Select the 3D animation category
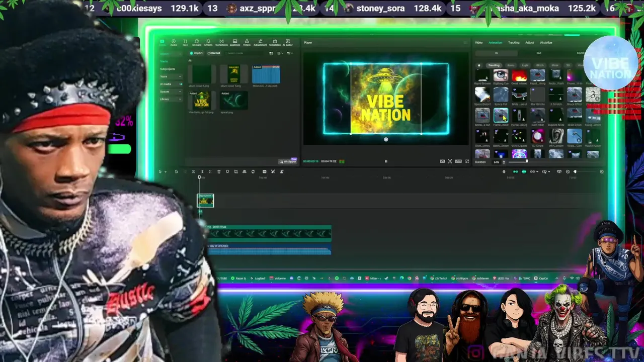This screenshot has width=644, height=362. tap(568, 65)
